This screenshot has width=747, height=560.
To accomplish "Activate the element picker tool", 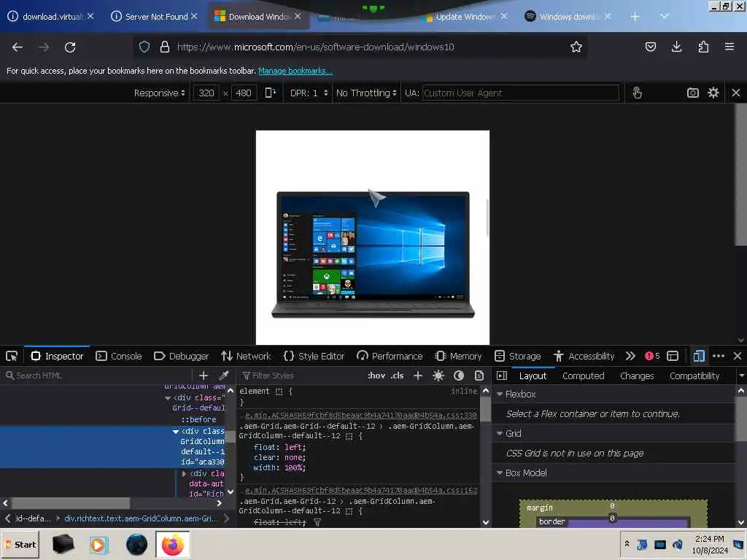I will (x=12, y=356).
